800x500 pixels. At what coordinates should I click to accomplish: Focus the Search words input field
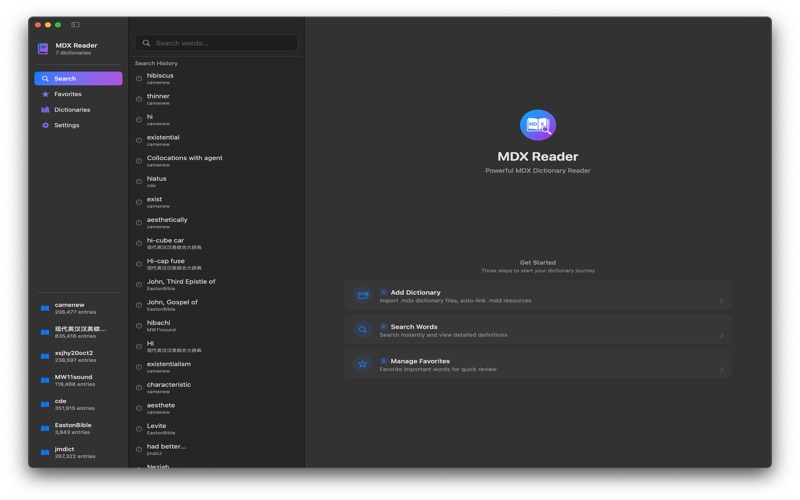point(216,43)
